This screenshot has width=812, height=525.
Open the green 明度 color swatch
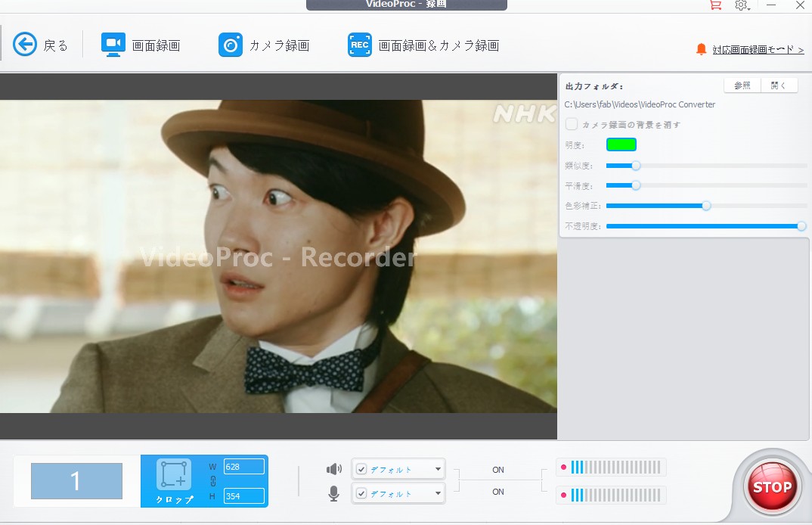621,144
